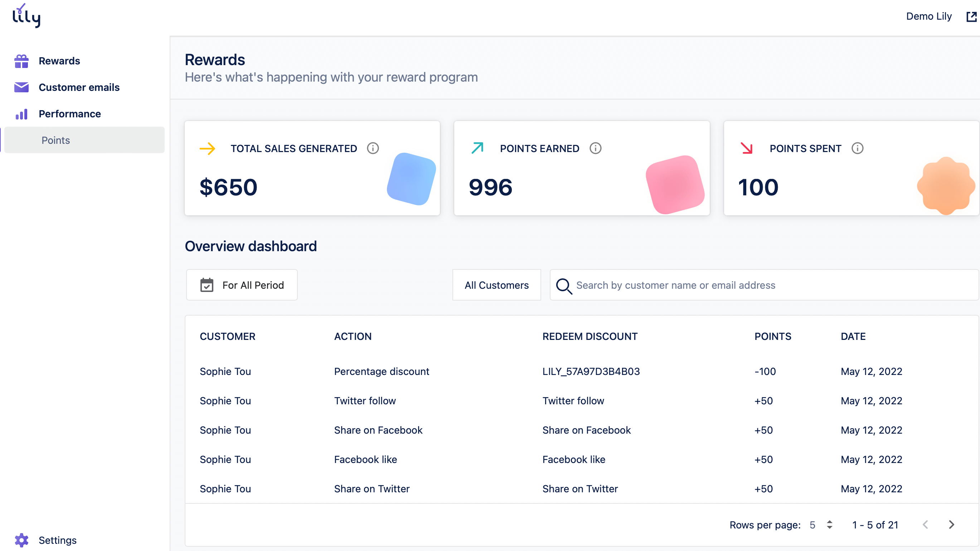Viewport: 980px width, 551px height.
Task: Select the Points submenu item
Action: click(x=84, y=140)
